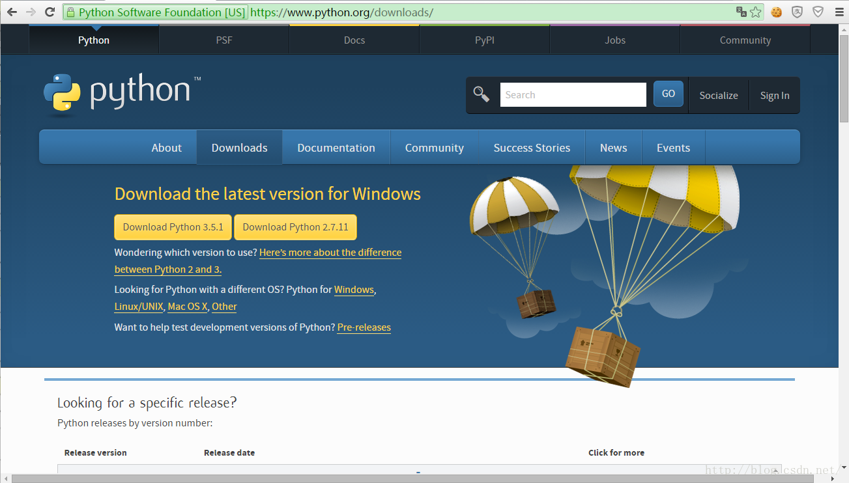Click the browser forward arrow
Screen dimensions: 849x483
(31, 12)
